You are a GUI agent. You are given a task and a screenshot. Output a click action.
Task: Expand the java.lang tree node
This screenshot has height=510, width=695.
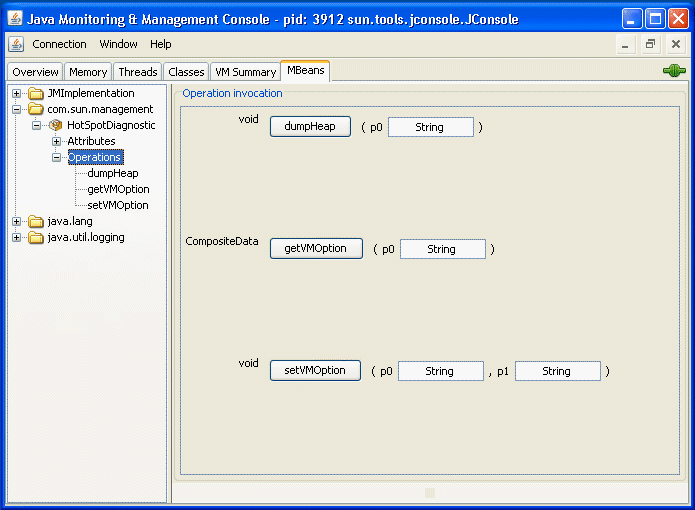[17, 221]
